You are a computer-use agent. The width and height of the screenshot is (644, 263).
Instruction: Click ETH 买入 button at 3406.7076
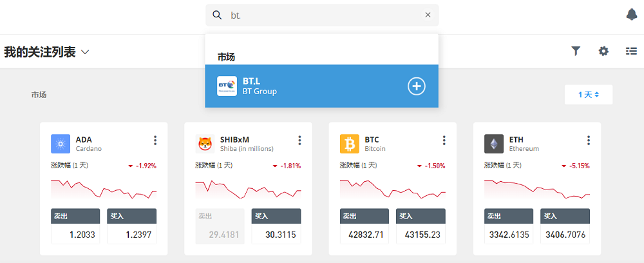565,226
